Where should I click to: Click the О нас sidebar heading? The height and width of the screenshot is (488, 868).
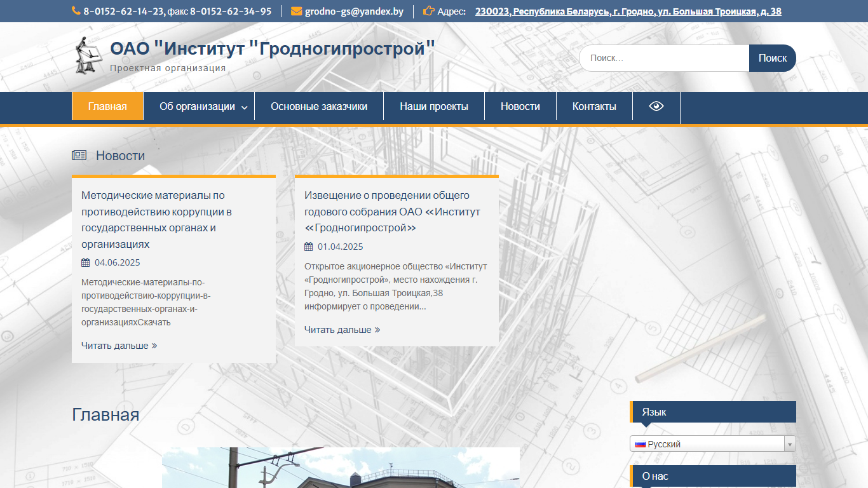pos(713,476)
